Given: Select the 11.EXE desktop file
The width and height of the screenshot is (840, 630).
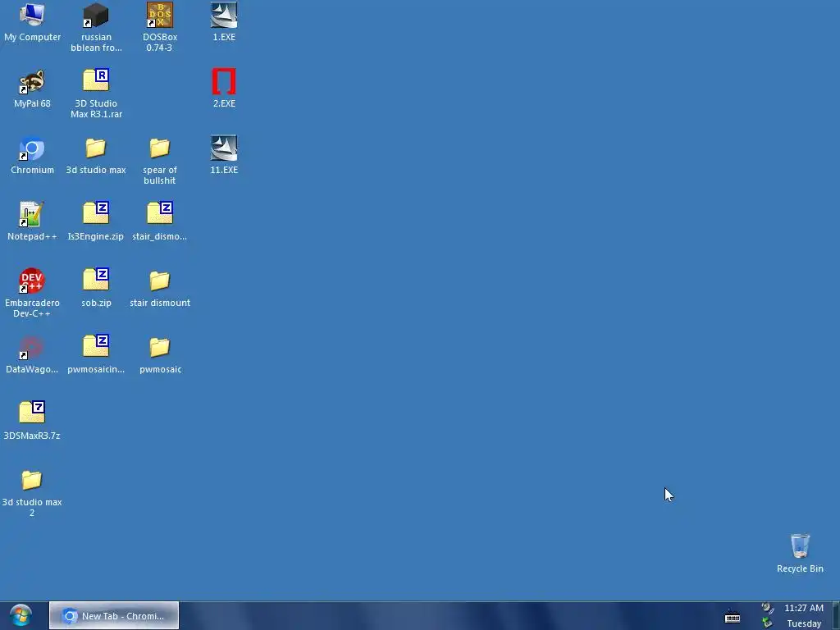Looking at the screenshot, I should click(224, 155).
